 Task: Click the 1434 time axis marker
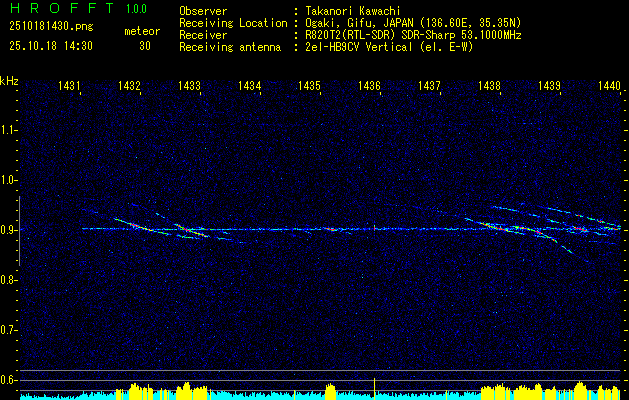(250, 85)
